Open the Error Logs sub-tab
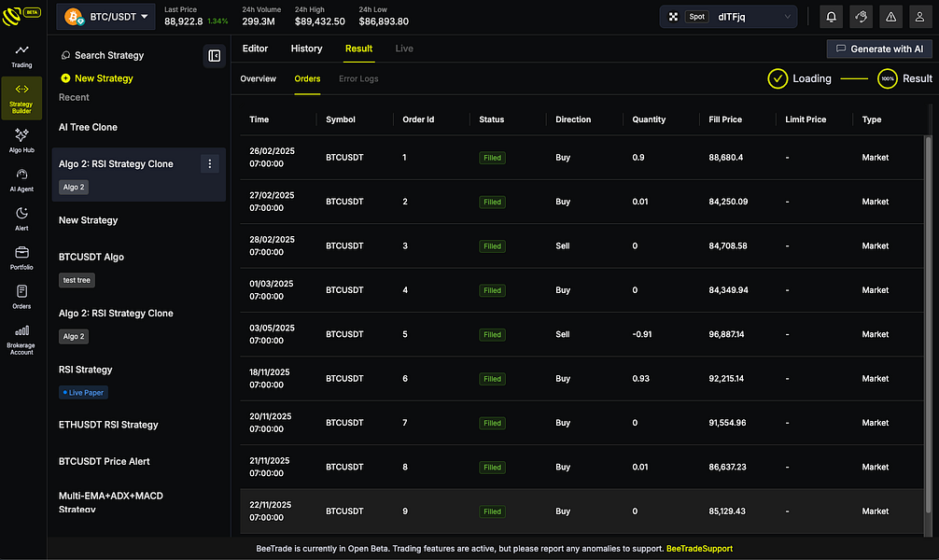 [358, 78]
